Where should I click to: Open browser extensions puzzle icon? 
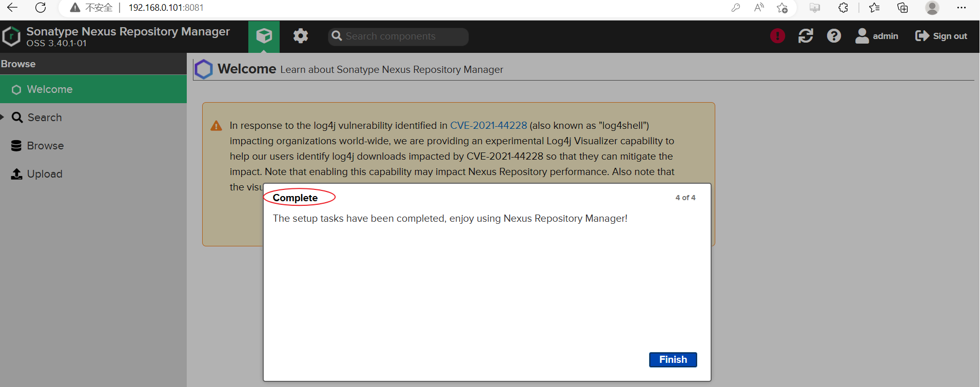843,8
